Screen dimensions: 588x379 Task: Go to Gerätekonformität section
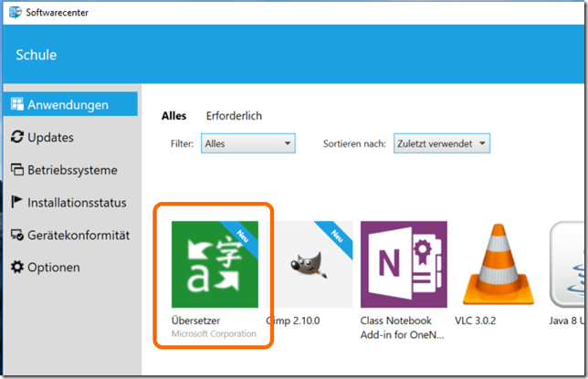tap(78, 235)
